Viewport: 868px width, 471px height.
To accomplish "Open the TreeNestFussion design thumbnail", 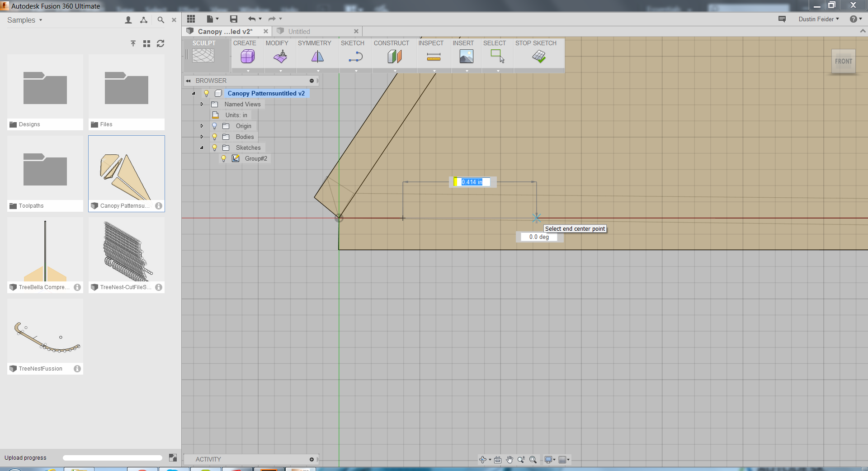I will tap(45, 337).
